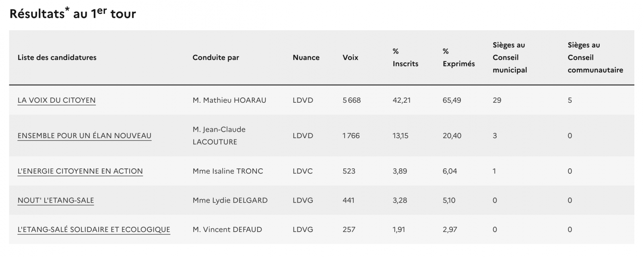Image resolution: width=644 pixels, height=257 pixels.
Task: Select the M. Mathieu HOARAU cell
Action: point(229,100)
